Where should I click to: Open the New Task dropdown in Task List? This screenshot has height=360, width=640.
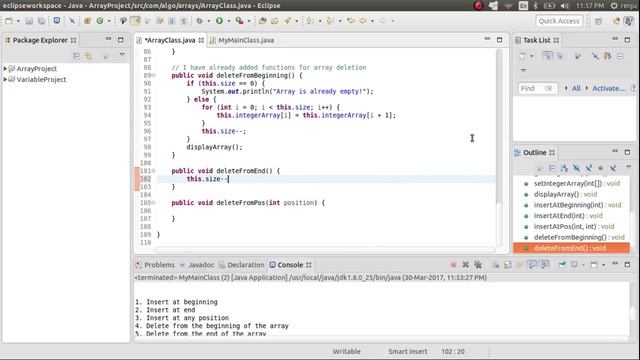pyautogui.click(x=531, y=56)
